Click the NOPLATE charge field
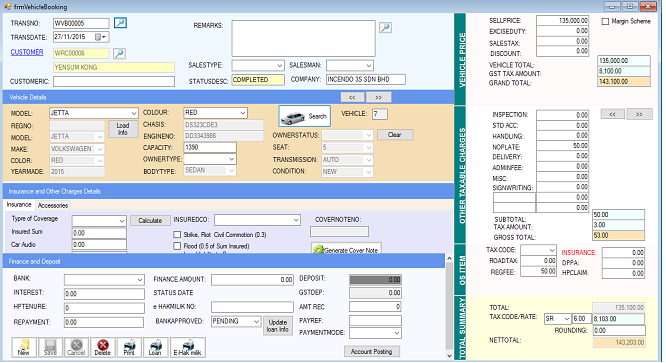 562,146
